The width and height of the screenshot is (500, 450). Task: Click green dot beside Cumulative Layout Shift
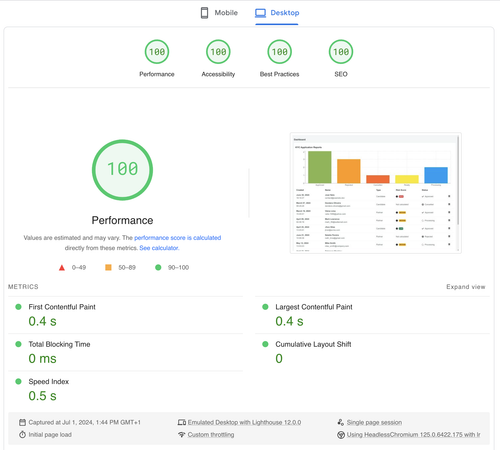click(x=265, y=344)
